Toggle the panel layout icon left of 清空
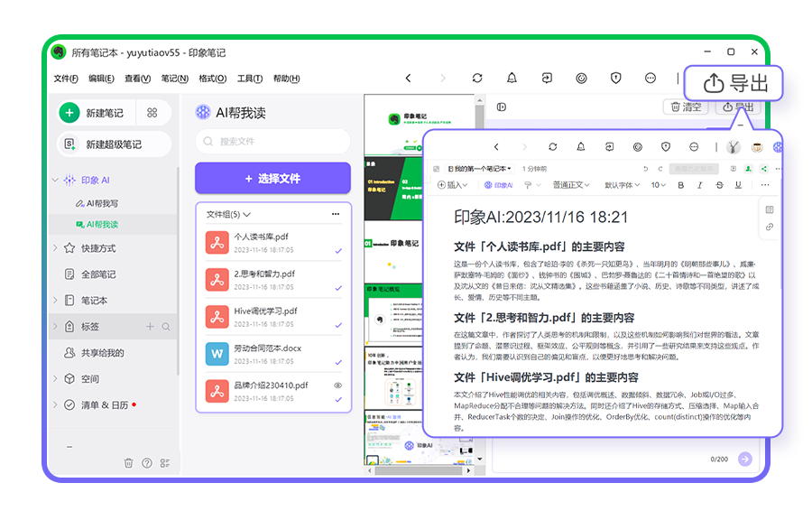812x520 pixels. pyautogui.click(x=502, y=107)
